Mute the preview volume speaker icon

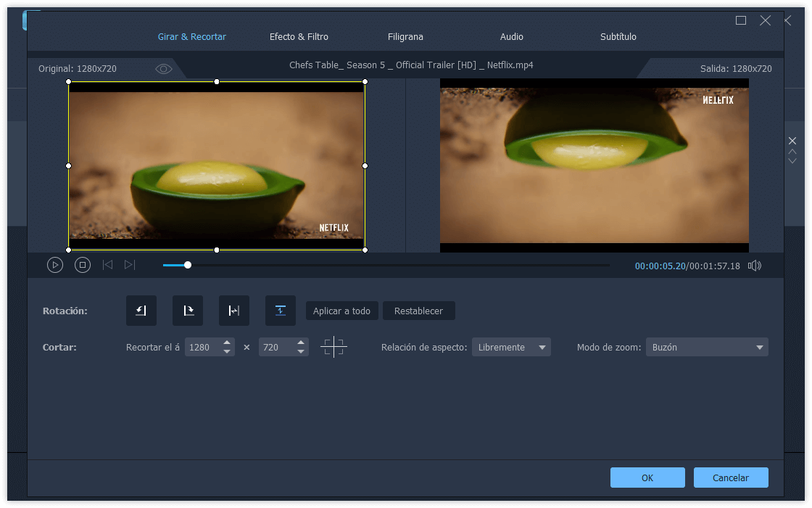click(755, 266)
